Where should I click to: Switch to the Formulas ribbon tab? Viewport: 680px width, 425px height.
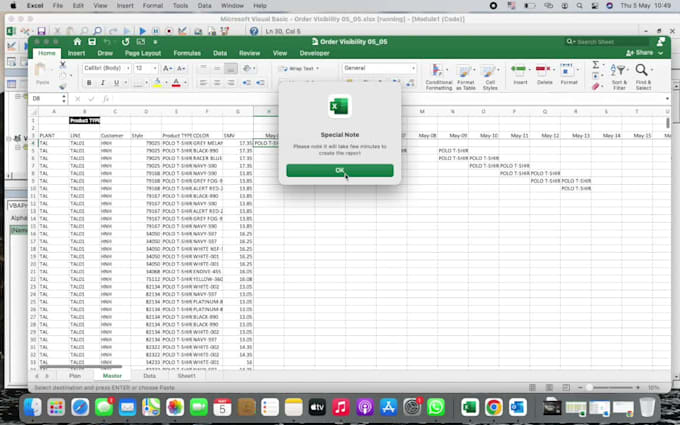click(186, 53)
